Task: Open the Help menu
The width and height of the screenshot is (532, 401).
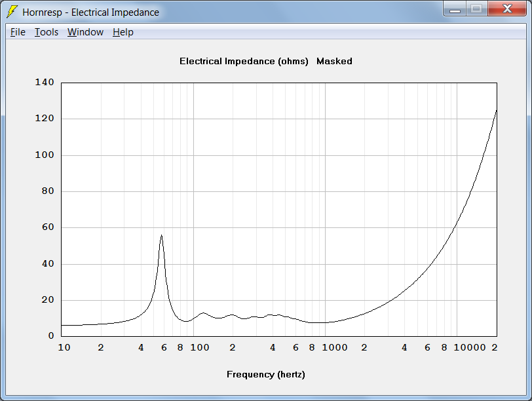Action: coord(123,32)
